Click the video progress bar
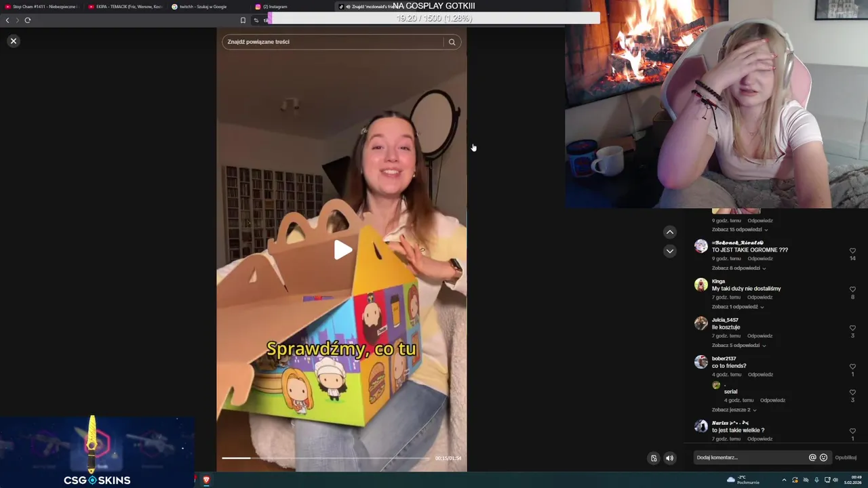Viewport: 868px width, 488px height. pyautogui.click(x=325, y=458)
